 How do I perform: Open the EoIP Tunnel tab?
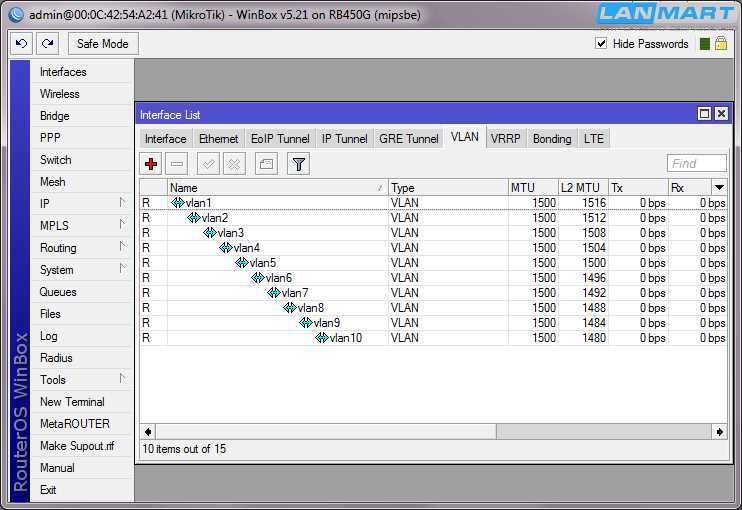[x=280, y=139]
